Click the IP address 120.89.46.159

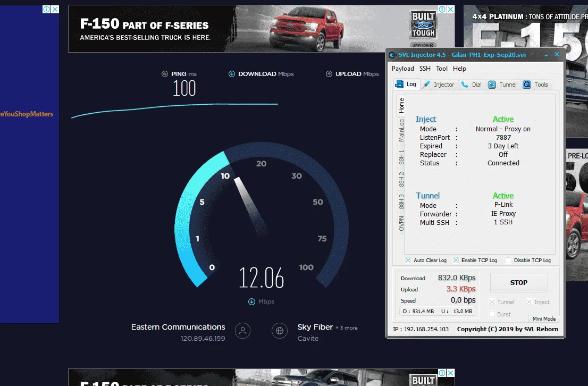203,338
